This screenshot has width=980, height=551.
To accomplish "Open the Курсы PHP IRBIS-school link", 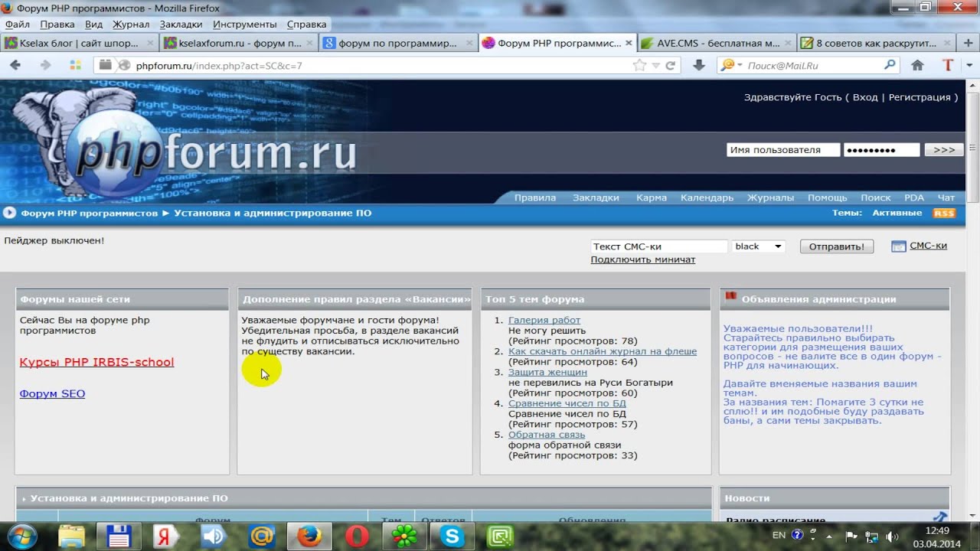I will tap(96, 362).
